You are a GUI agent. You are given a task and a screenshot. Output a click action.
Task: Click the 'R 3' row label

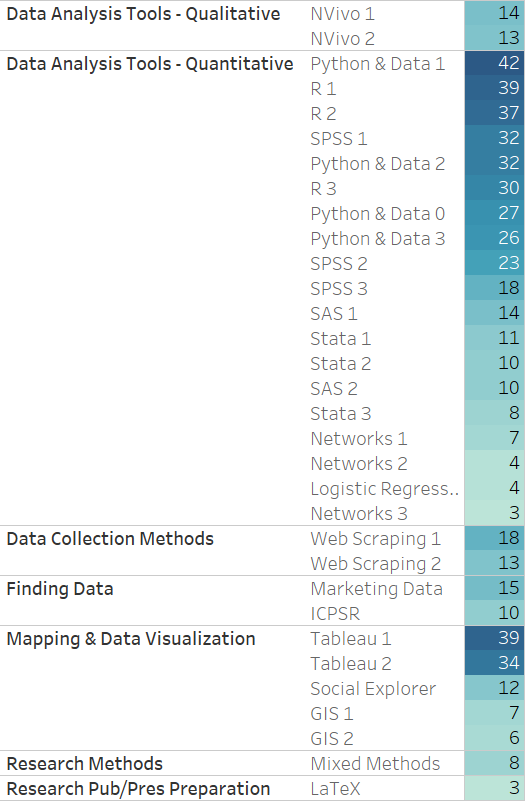323,189
